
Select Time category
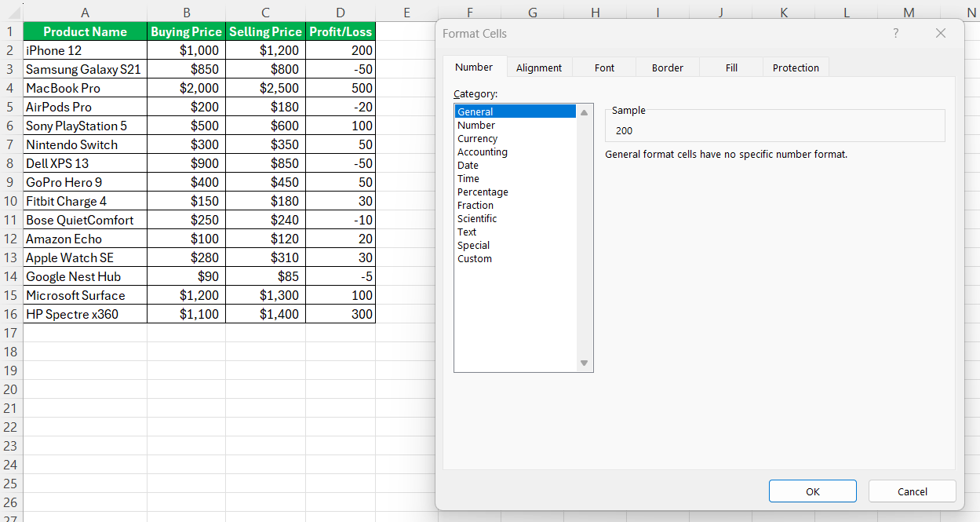516,178
